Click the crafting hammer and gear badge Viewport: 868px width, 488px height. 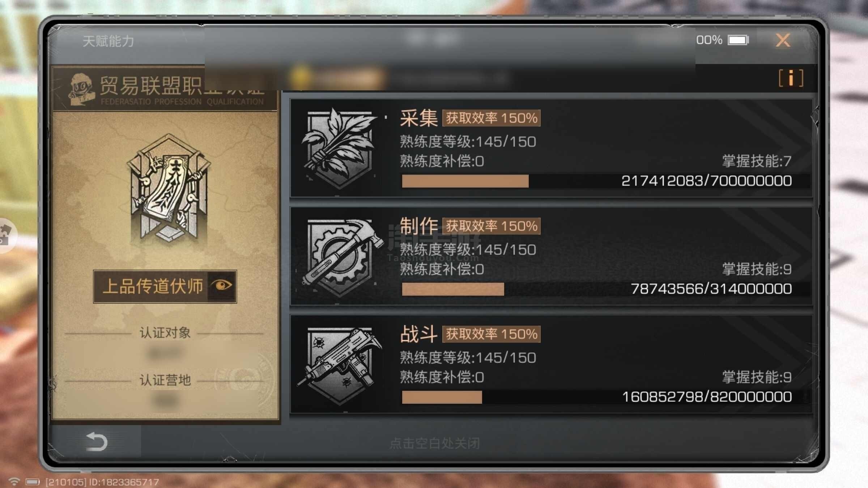[340, 257]
